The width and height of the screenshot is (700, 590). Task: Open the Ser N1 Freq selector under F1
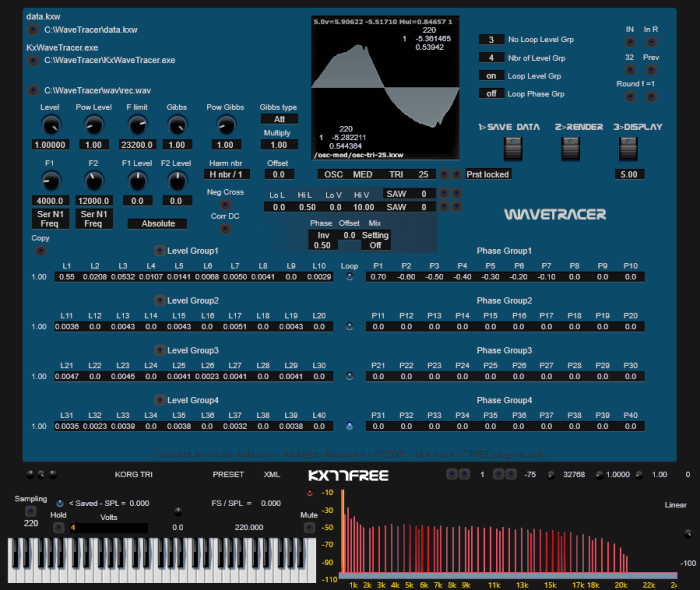(50, 219)
